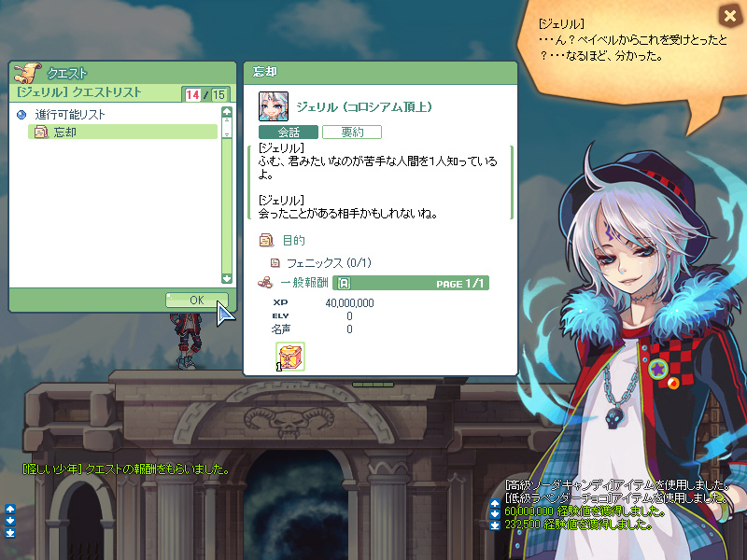Click the 60,000,000 経験値 log message
Image resolution: width=747 pixels, height=560 pixels.
point(585,511)
